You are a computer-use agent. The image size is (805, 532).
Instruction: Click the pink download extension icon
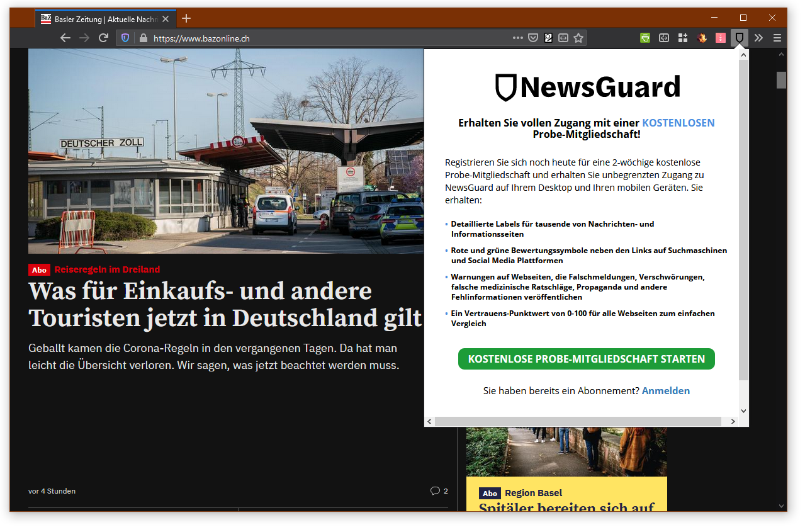pyautogui.click(x=721, y=38)
